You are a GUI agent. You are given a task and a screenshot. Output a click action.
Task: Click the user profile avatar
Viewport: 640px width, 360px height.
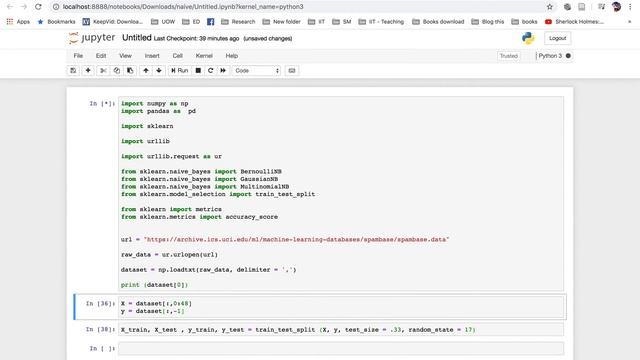616,7
